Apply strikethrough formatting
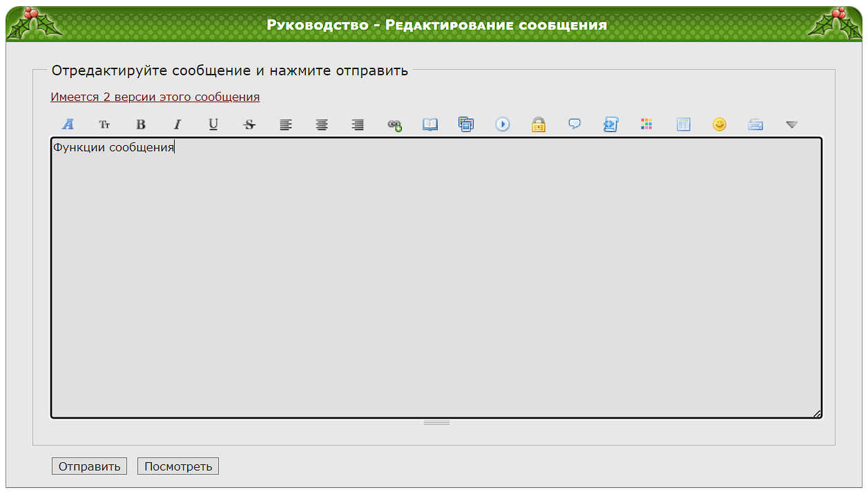868x494 pixels. click(x=249, y=124)
